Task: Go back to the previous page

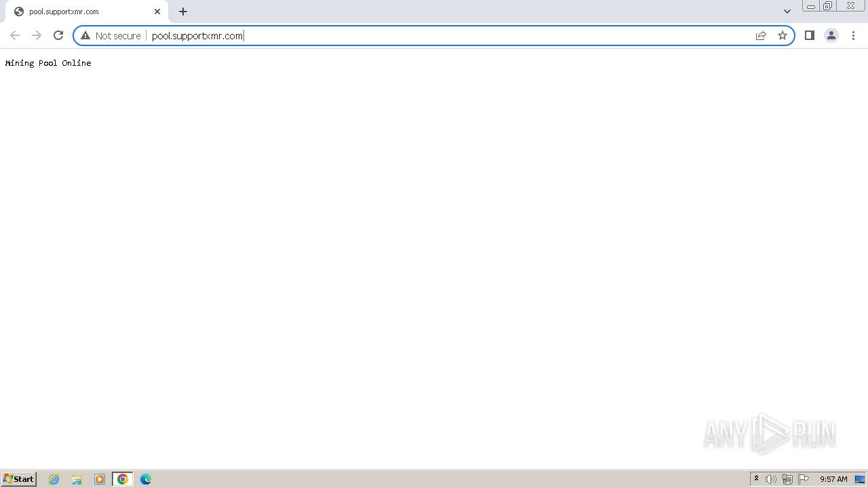Action: (15, 35)
